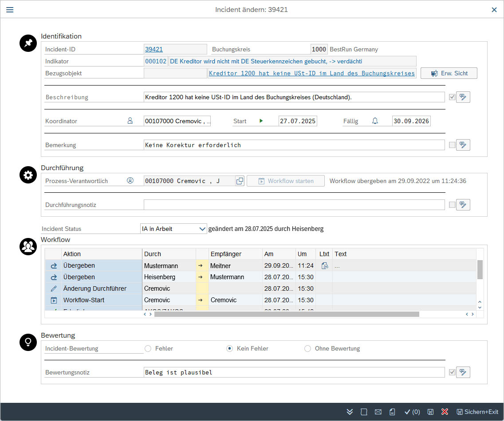Click Sichern+Exit button
The height and width of the screenshot is (421, 504).
[478, 412]
